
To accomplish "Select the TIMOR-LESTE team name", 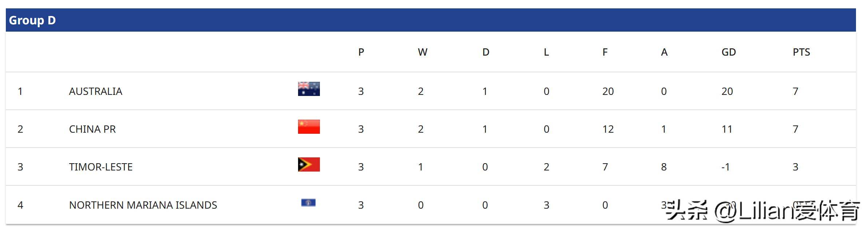I will 101,167.
